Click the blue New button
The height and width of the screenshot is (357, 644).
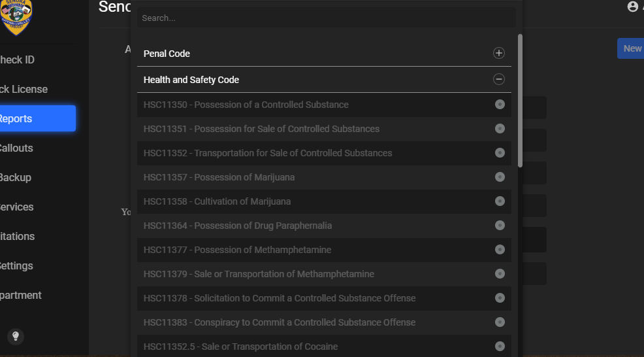pos(631,48)
